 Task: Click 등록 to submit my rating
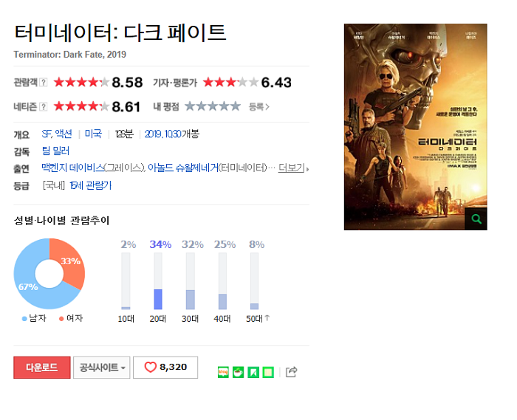coord(258,107)
